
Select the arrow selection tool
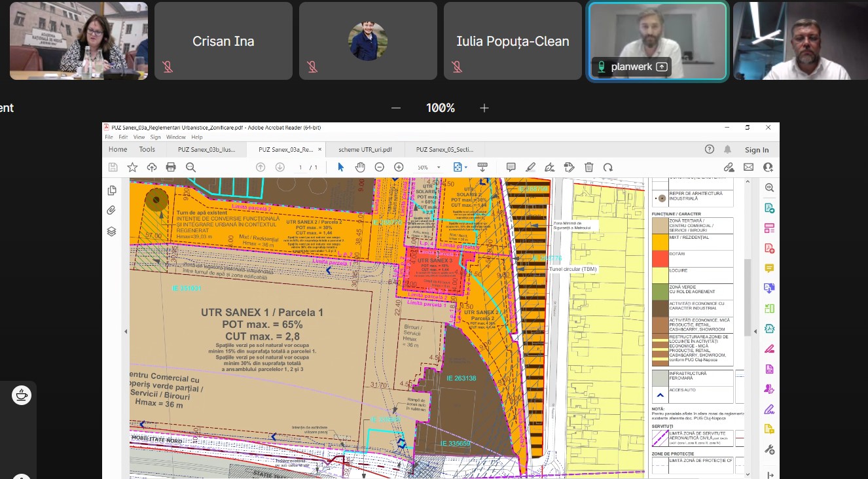click(340, 167)
